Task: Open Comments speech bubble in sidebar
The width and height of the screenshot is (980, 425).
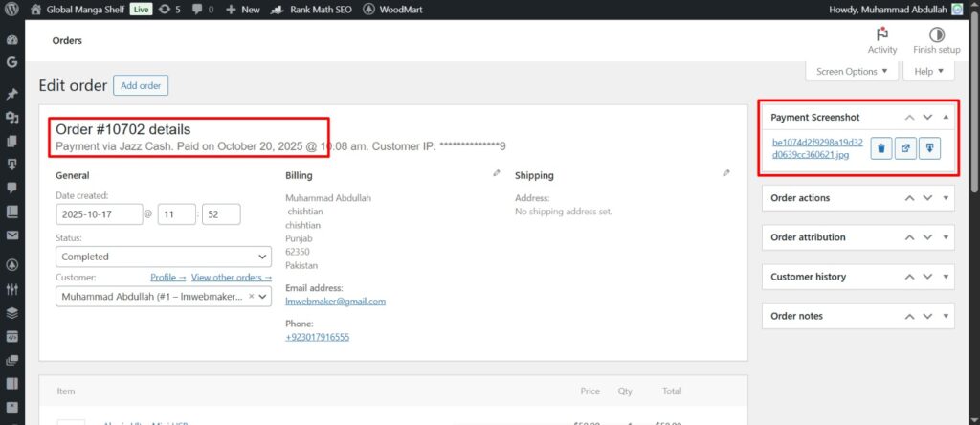Action: pos(11,189)
